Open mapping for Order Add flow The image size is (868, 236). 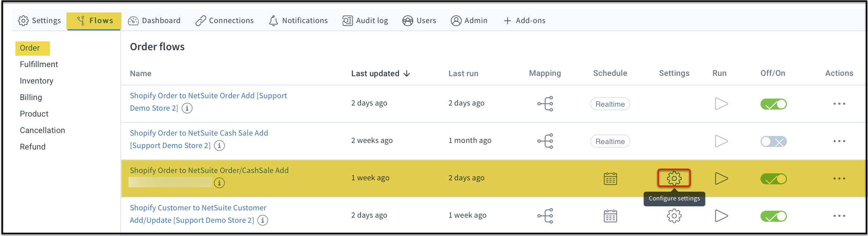tap(545, 104)
